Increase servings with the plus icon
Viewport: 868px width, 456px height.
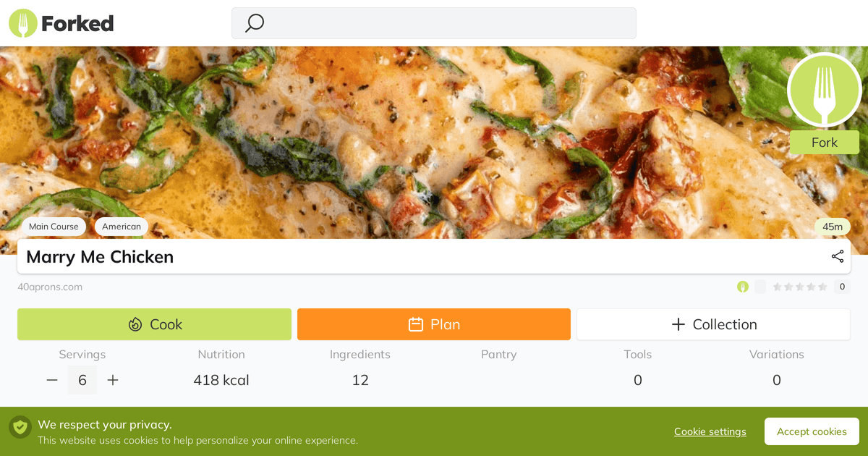[113, 380]
